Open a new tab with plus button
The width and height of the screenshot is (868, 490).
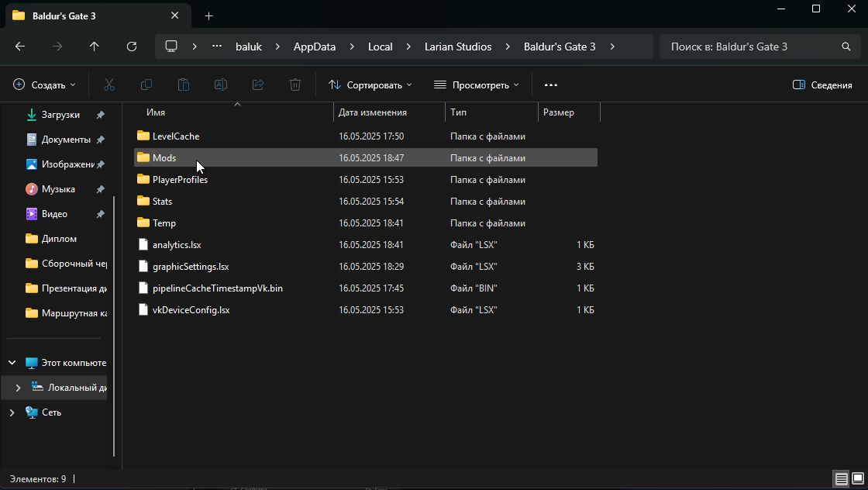tap(208, 16)
